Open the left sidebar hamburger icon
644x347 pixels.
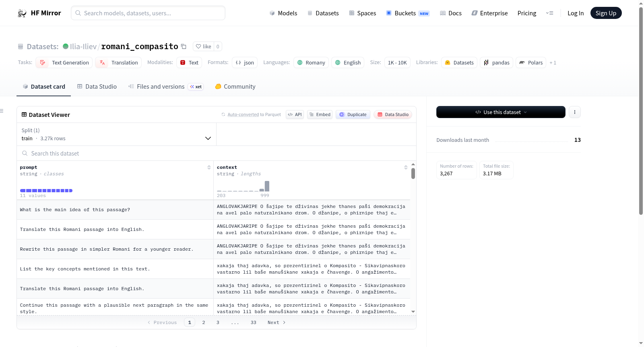pos(2,111)
